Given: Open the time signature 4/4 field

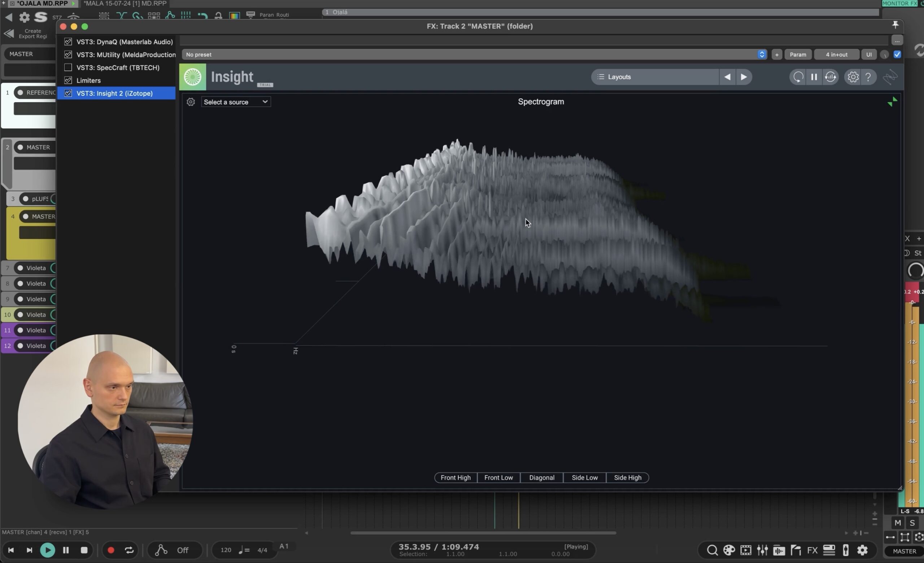Looking at the screenshot, I should click(x=262, y=550).
